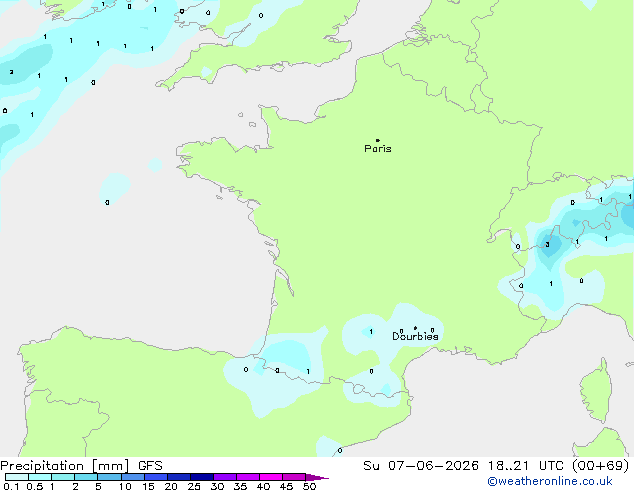Click the 'GFS' model label

pos(150,466)
